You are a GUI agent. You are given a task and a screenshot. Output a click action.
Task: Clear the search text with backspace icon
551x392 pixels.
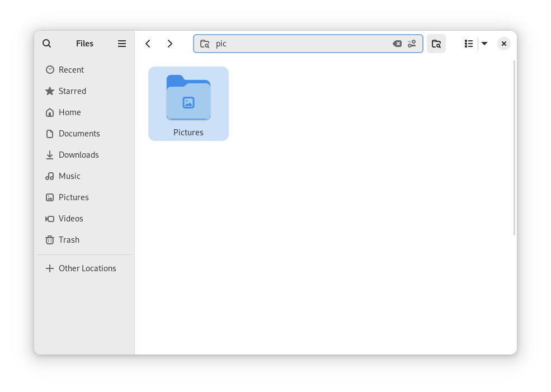tap(397, 44)
